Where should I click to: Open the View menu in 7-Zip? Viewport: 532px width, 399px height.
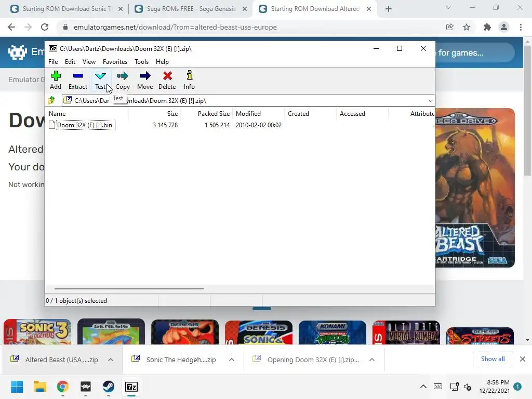pos(89,62)
